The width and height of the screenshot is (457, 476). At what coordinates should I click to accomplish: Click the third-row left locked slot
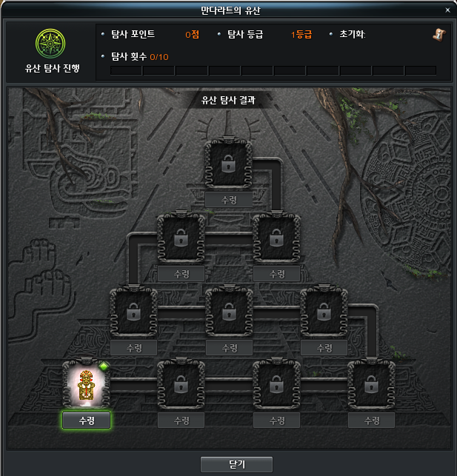click(x=133, y=312)
